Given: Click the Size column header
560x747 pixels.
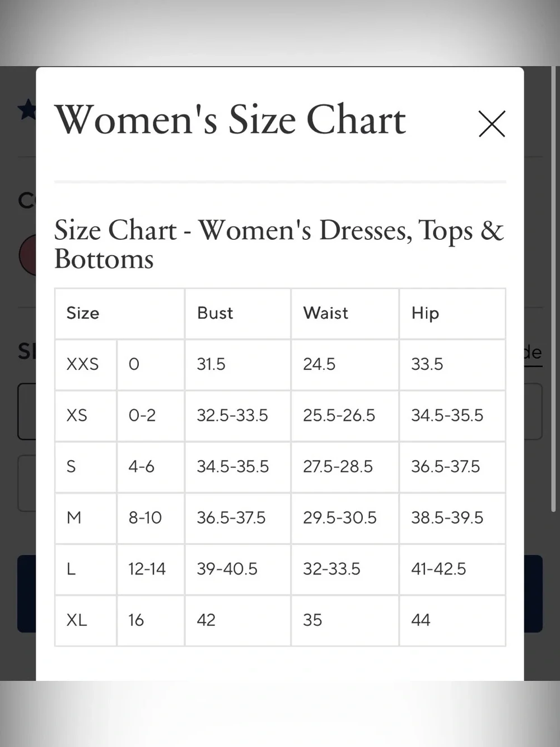Looking at the screenshot, I should click(120, 313).
